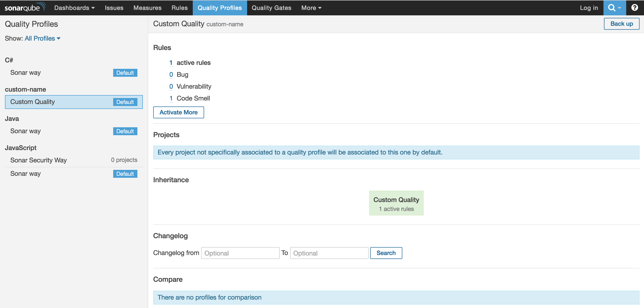644x308 pixels.
Task: Open the Dashboards dropdown
Action: (x=74, y=8)
